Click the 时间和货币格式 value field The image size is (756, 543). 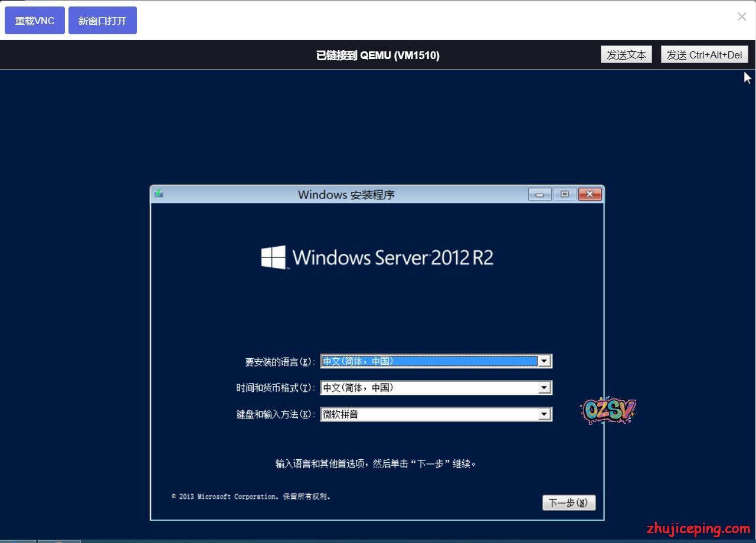(x=429, y=388)
